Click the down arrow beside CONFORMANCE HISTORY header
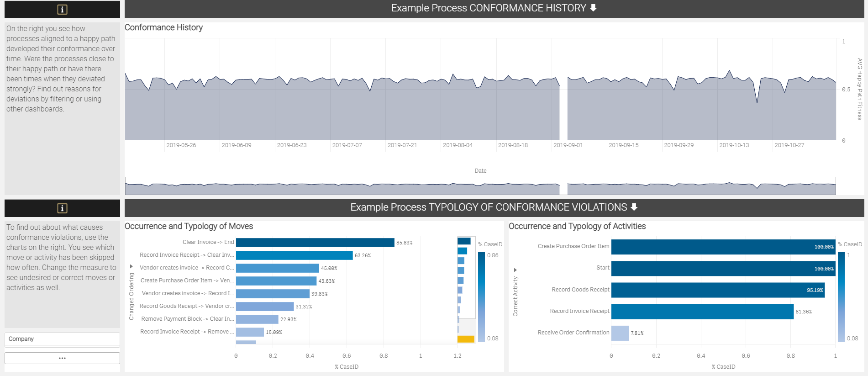The height and width of the screenshot is (376, 868). click(593, 8)
